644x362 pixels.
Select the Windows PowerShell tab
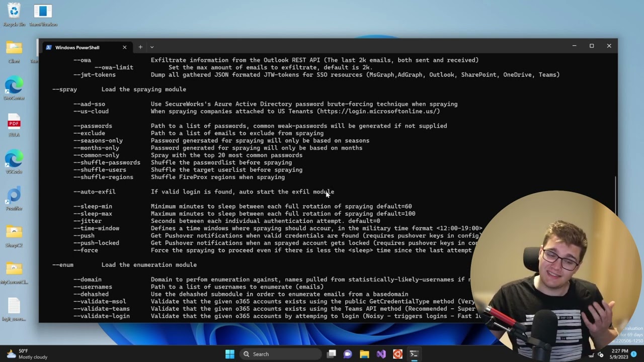pos(87,47)
